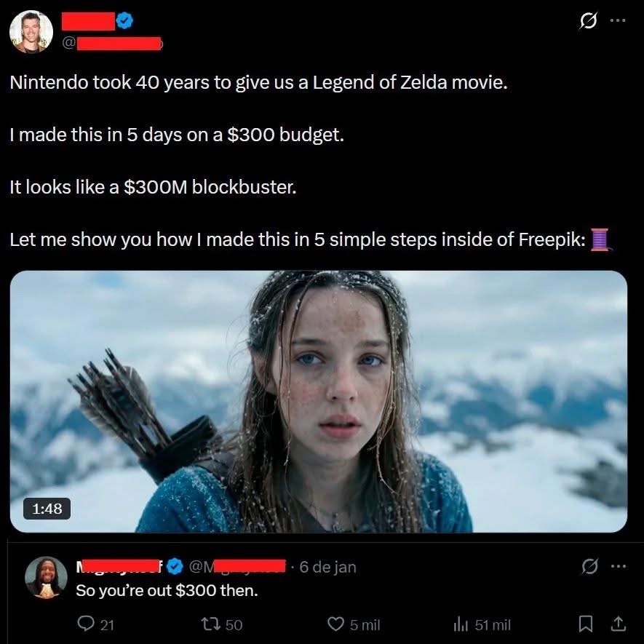Image resolution: width=644 pixels, height=644 pixels.
Task: Like the reply with 5 mil likes
Action: pos(354,624)
